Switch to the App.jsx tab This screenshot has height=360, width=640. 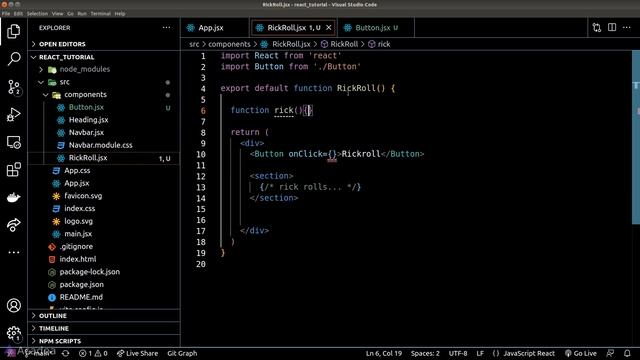coord(214,28)
